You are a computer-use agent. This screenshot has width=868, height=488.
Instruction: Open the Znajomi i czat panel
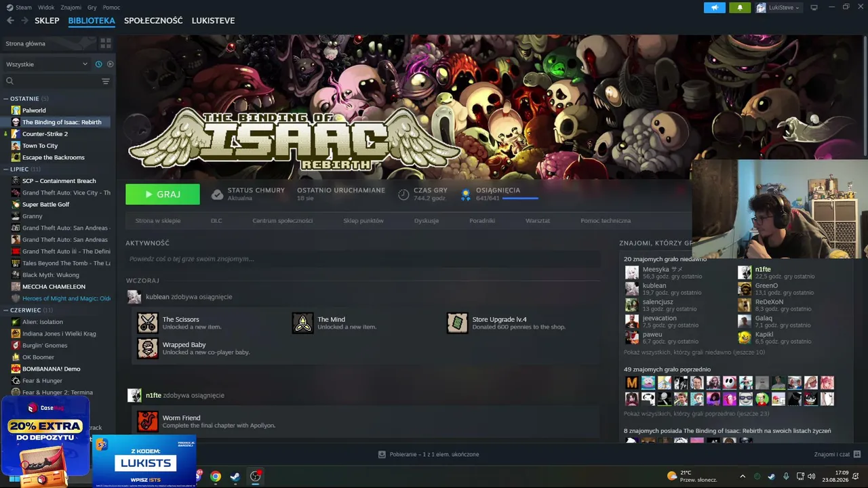[837, 454]
